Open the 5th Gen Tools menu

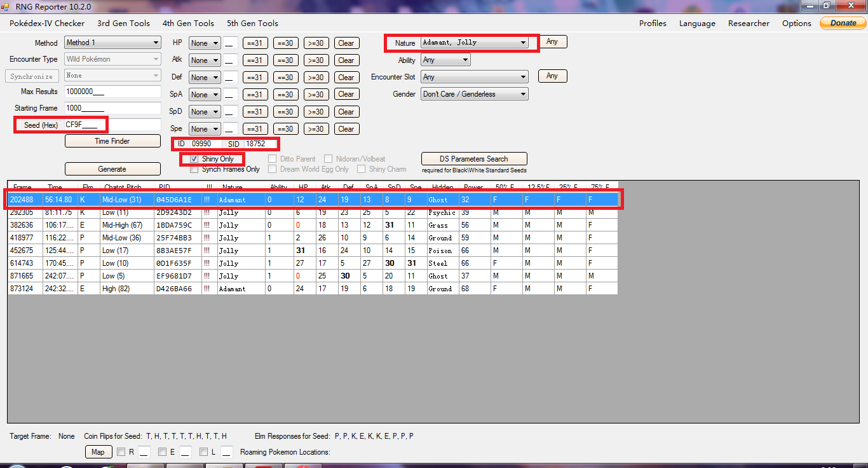252,23
